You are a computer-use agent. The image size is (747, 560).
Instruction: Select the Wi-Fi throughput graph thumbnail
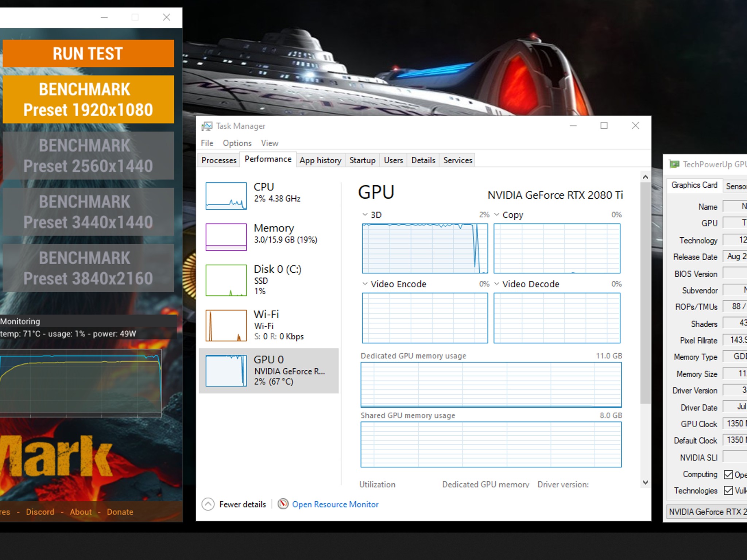(x=226, y=326)
